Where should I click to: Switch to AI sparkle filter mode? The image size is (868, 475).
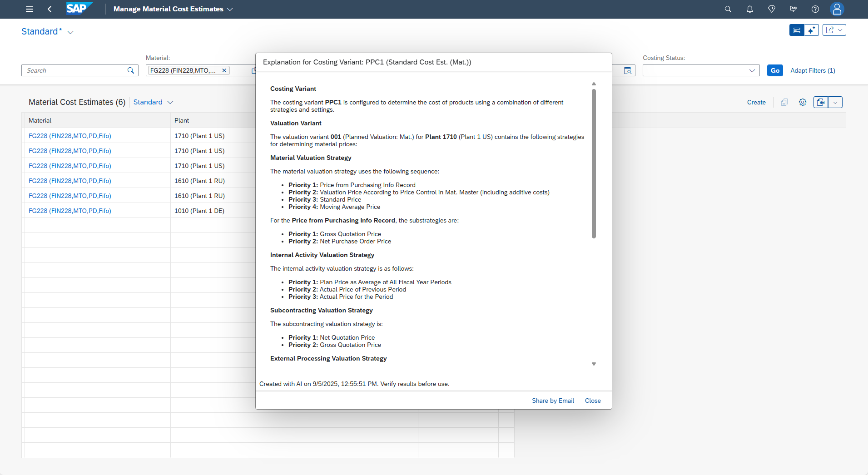point(811,30)
